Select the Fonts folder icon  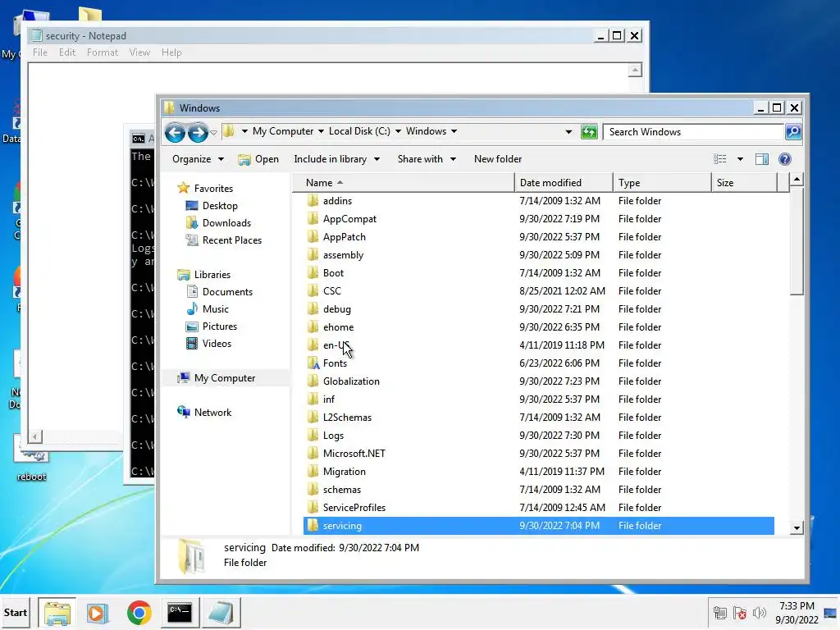(x=313, y=363)
